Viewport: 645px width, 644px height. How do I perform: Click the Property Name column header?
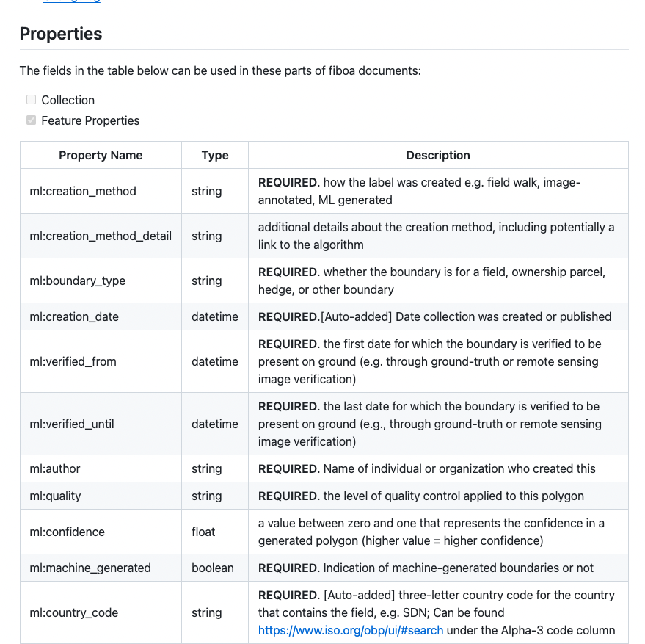[x=101, y=155]
